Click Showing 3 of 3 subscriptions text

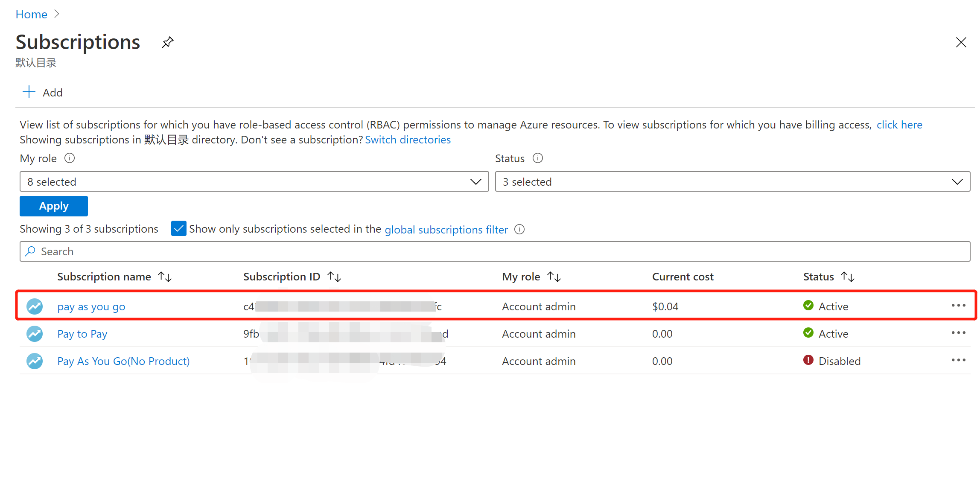pos(89,229)
